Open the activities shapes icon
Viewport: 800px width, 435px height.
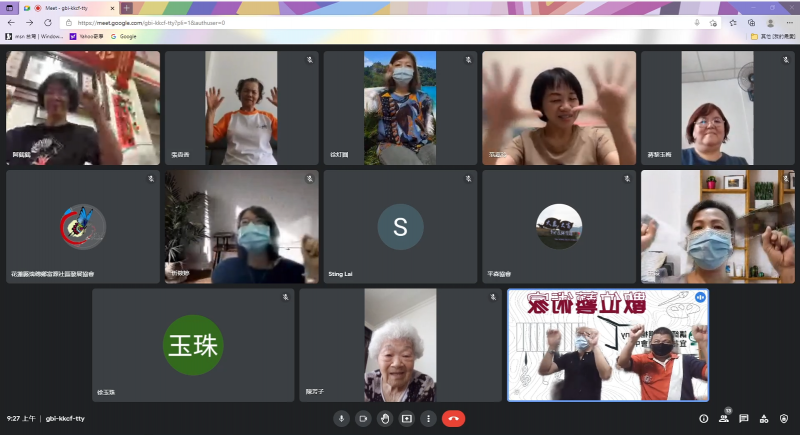(x=764, y=419)
